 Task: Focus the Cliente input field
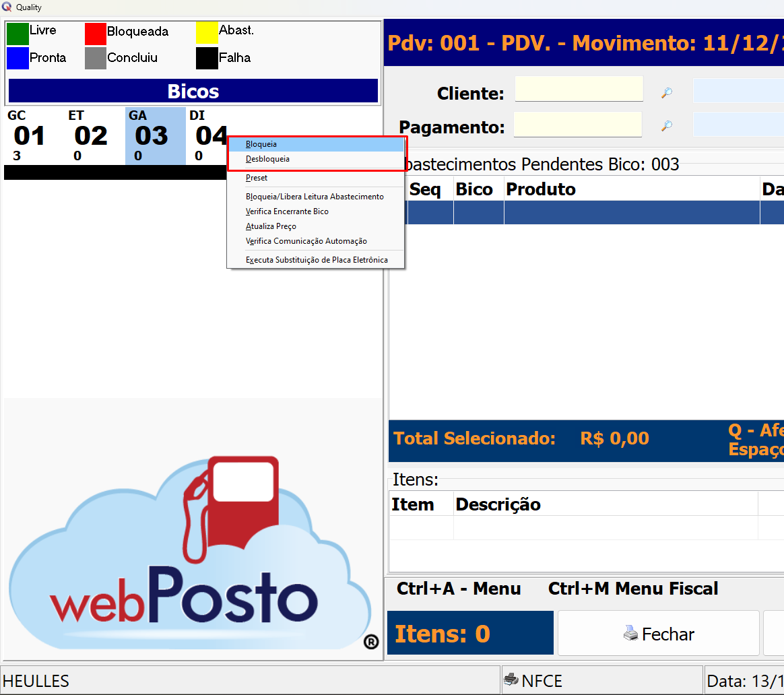click(579, 89)
